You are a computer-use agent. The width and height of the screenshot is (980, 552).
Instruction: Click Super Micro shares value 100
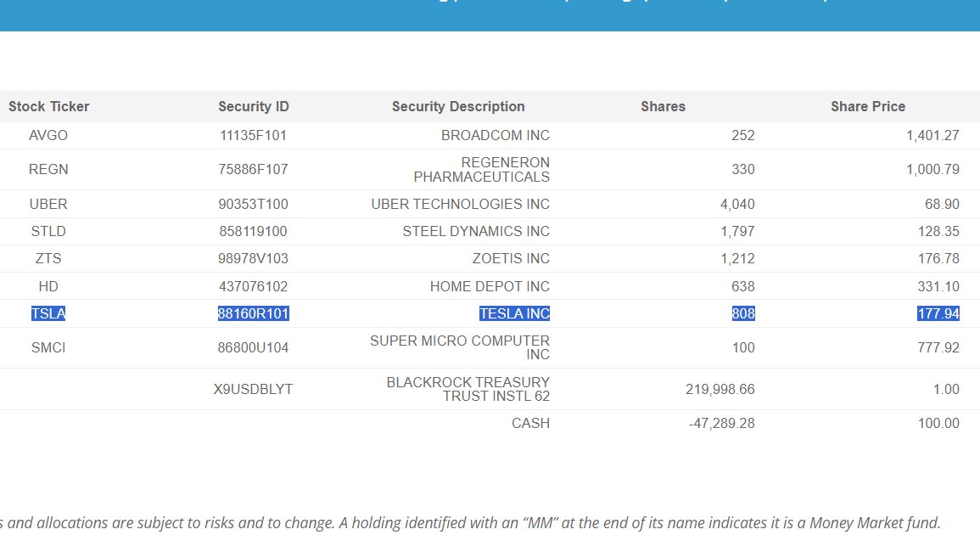[743, 347]
